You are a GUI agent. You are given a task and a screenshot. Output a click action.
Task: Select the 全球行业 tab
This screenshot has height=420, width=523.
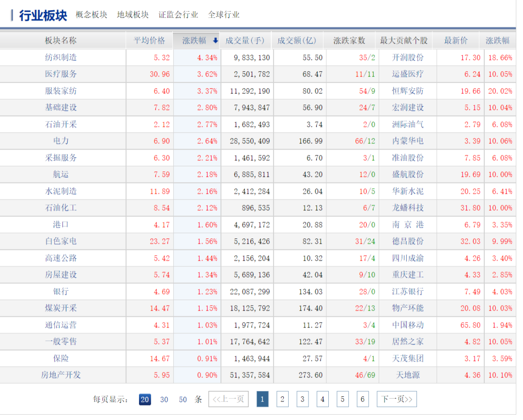pyautogui.click(x=224, y=15)
